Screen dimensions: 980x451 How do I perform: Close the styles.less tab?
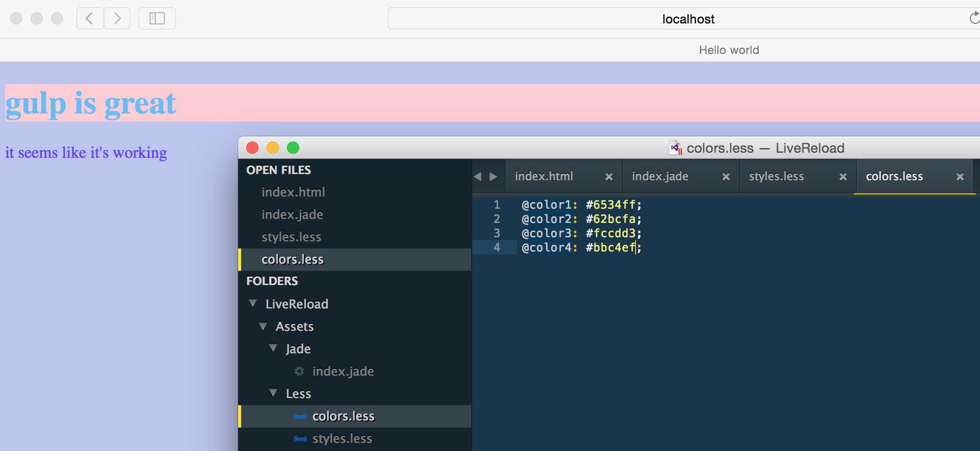coord(843,177)
